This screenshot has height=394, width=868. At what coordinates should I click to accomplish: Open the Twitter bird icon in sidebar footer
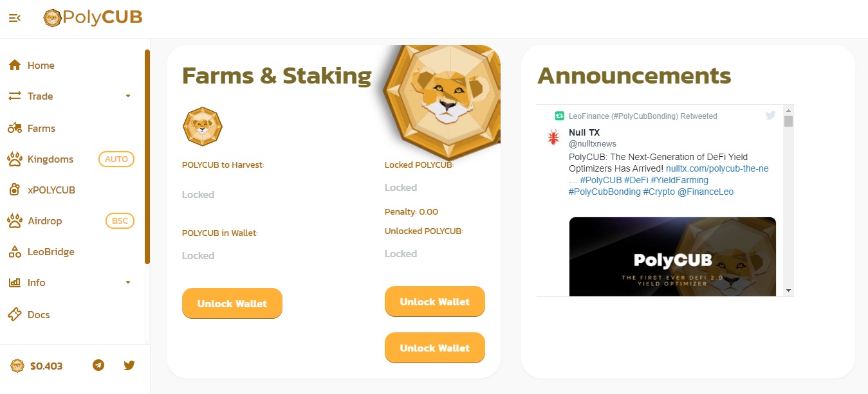[x=129, y=365]
